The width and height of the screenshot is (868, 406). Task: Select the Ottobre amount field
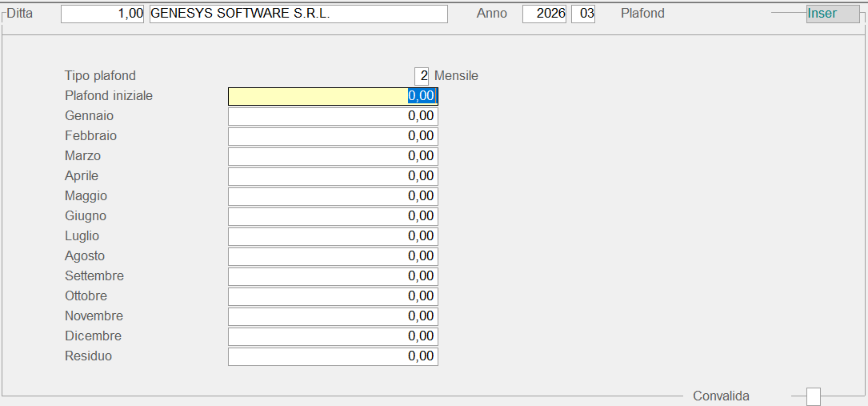point(333,296)
